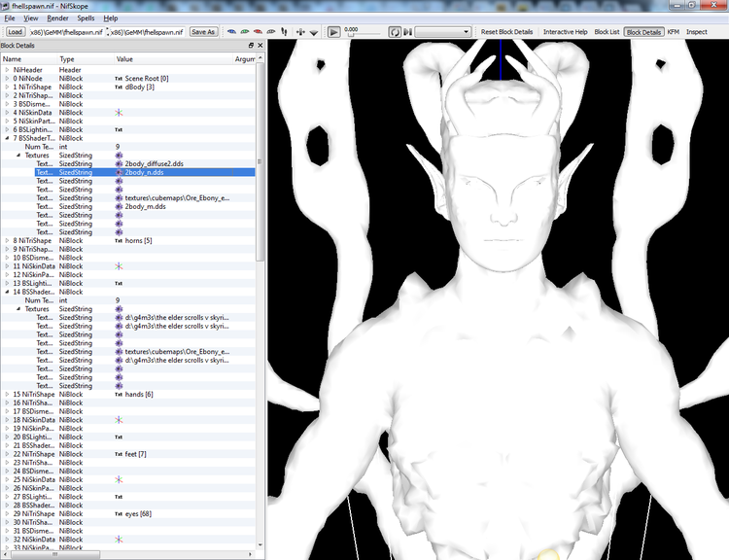
Task: Expand 8 NiTriShape horns block
Action: pyautogui.click(x=7, y=240)
